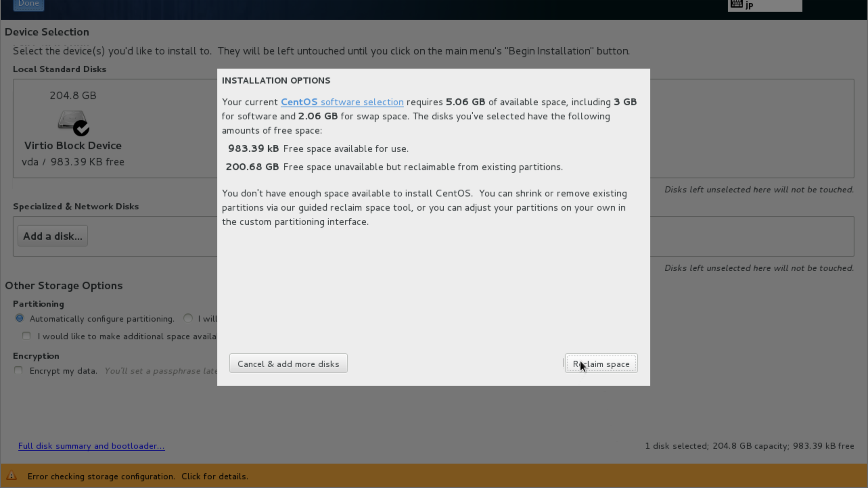Viewport: 868px width, 488px height.
Task: Click the Other Storage Options heading
Action: (64, 285)
